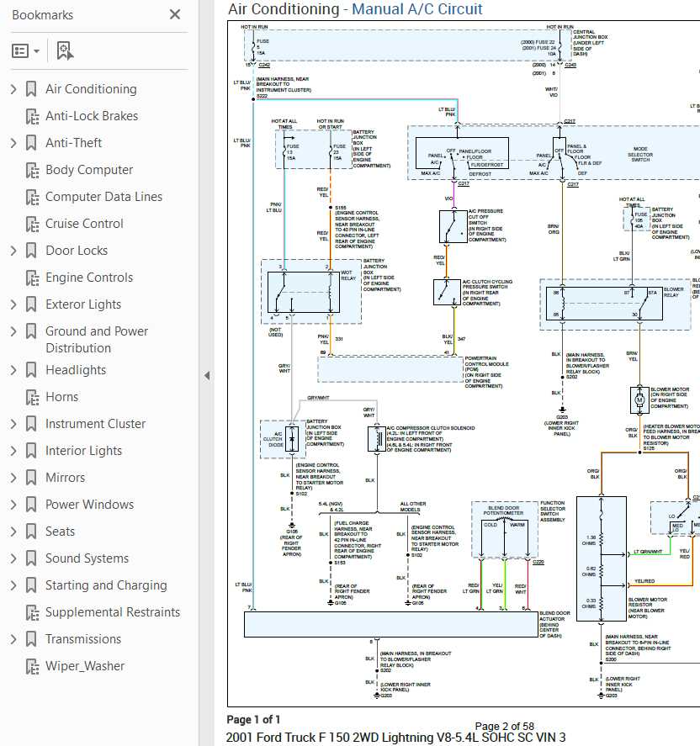Click the Anti-Lock Brakes bookmark icon
This screenshot has height=746, width=700.
[32, 116]
